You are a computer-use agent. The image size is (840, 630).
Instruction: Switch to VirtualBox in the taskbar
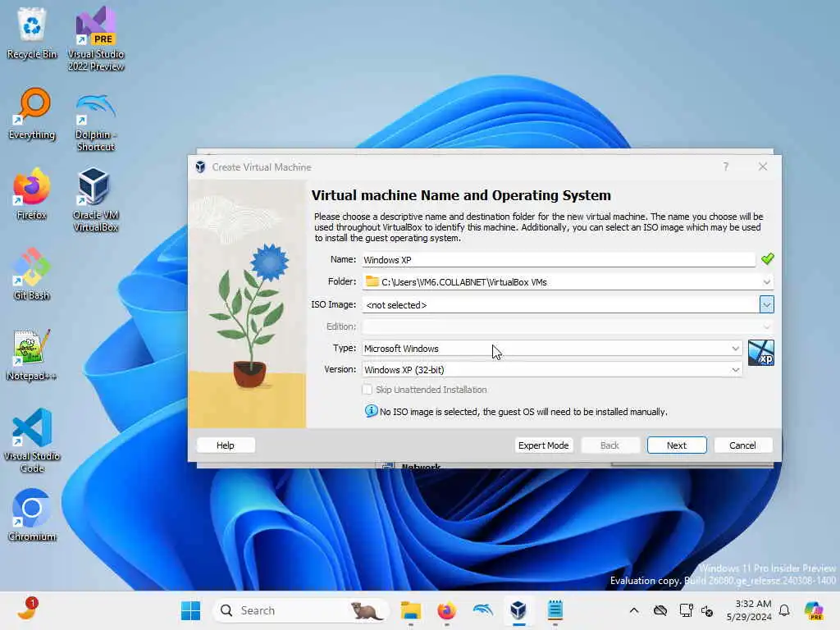click(x=518, y=610)
